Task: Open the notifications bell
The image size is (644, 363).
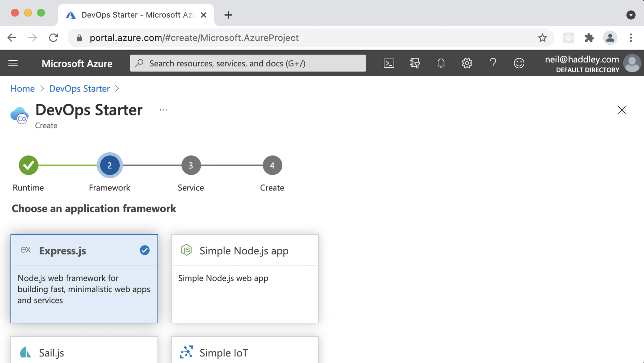Action: point(441,63)
